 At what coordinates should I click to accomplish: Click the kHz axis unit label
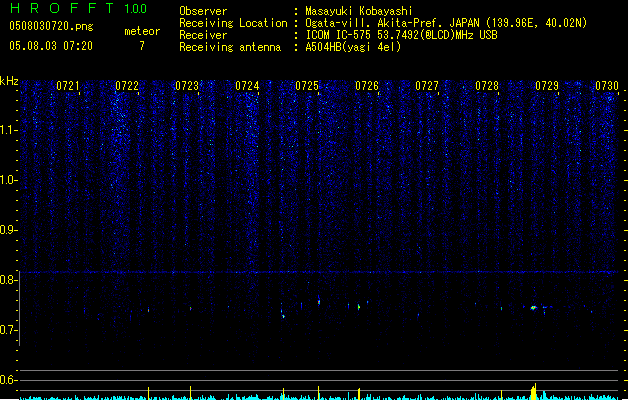(x=9, y=81)
